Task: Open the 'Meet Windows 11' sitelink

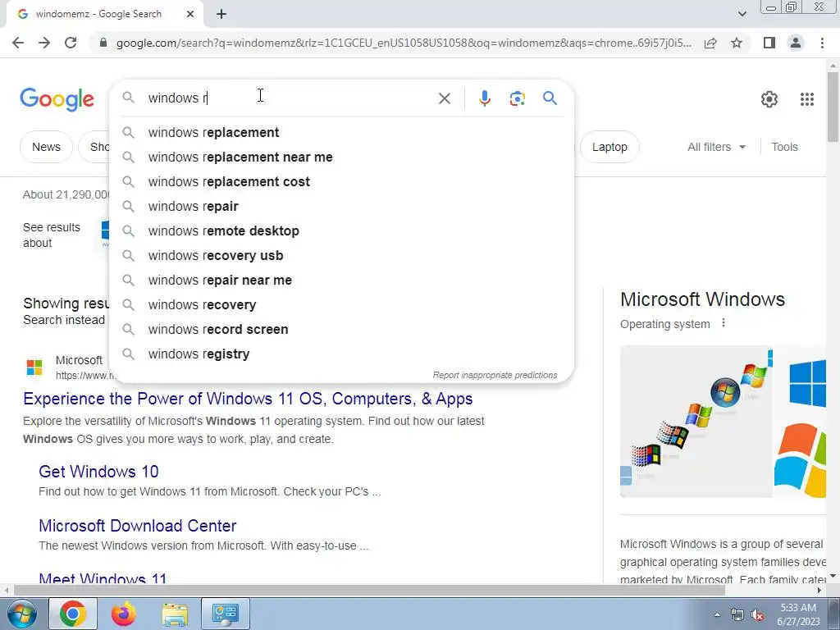Action: [103, 578]
